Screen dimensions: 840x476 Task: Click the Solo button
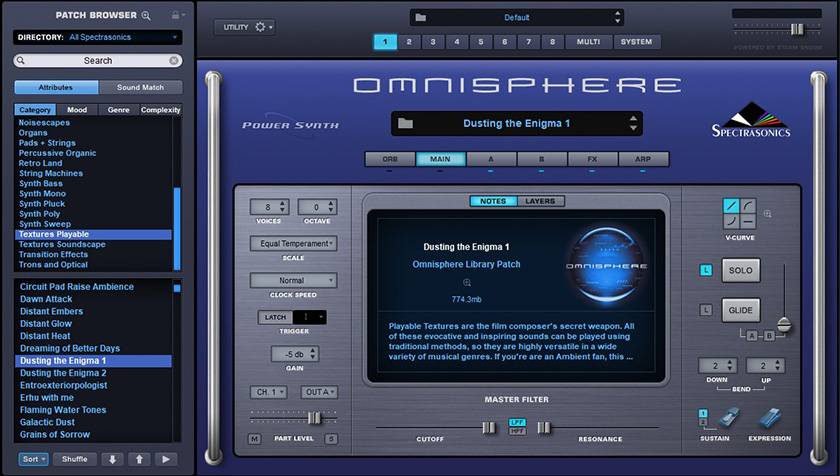tap(740, 270)
